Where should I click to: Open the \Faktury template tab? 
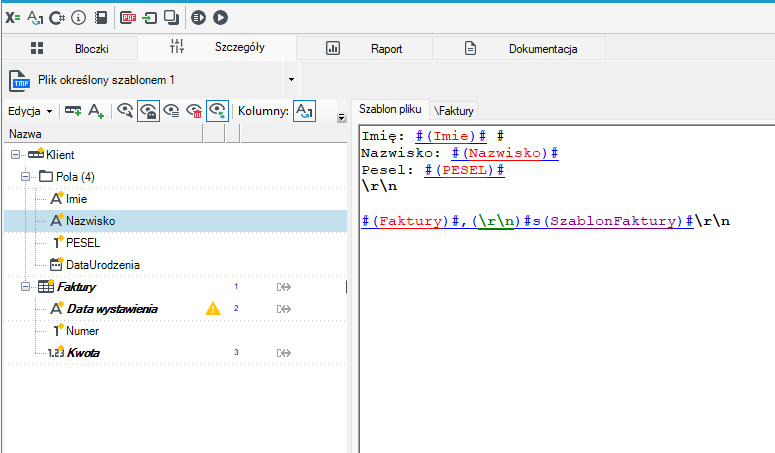coord(453,111)
